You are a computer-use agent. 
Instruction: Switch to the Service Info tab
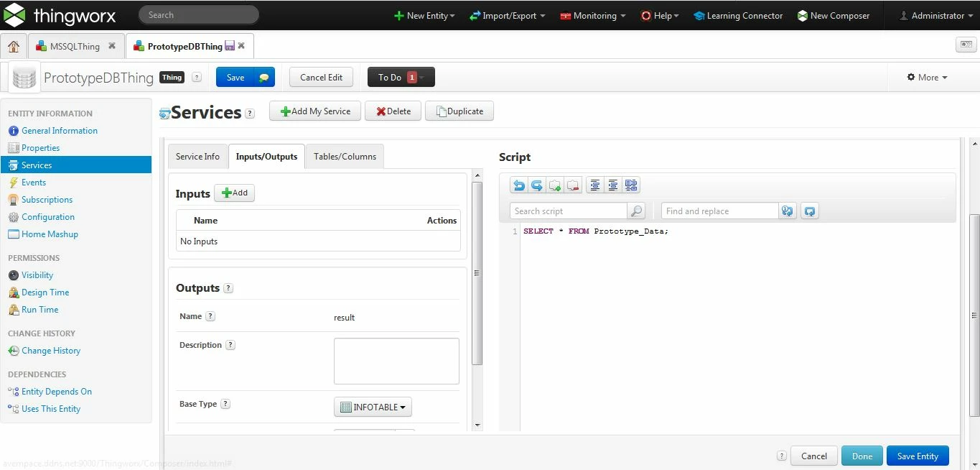(197, 157)
